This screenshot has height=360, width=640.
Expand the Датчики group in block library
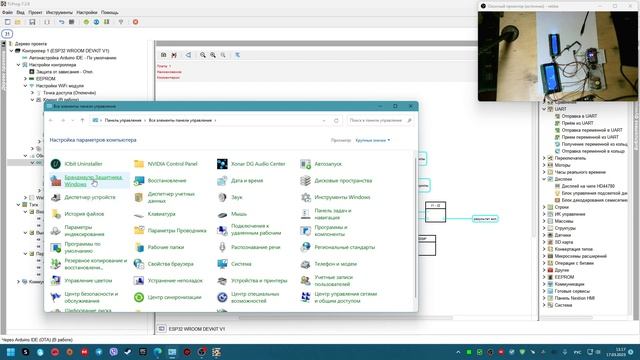(x=544, y=236)
